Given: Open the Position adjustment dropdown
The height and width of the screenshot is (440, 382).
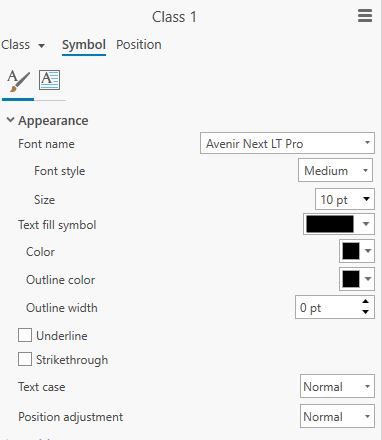Looking at the screenshot, I should pos(337,416).
